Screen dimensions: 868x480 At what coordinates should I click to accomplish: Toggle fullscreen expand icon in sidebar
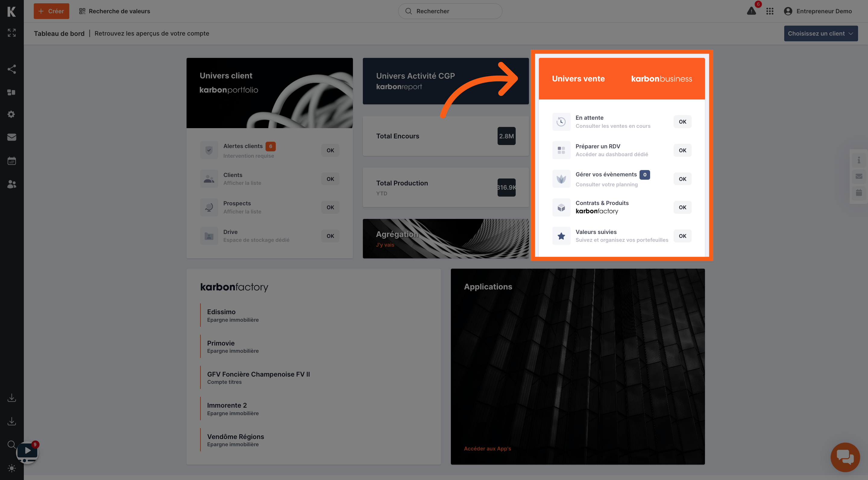point(11,33)
